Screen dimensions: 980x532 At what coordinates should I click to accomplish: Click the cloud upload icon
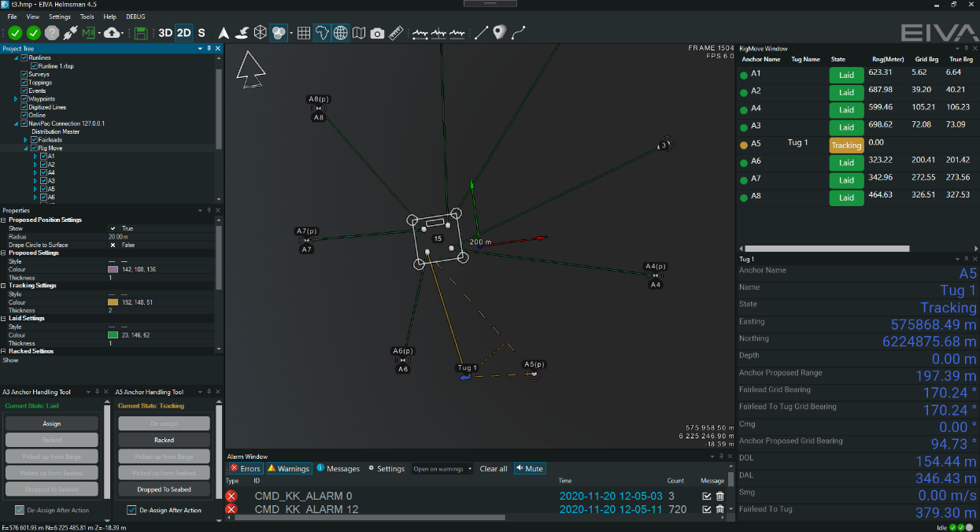[113, 33]
